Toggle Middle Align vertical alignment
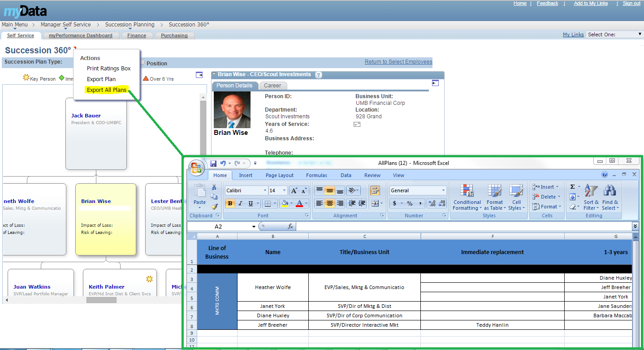Image resolution: width=644 pixels, height=350 pixels. click(330, 190)
